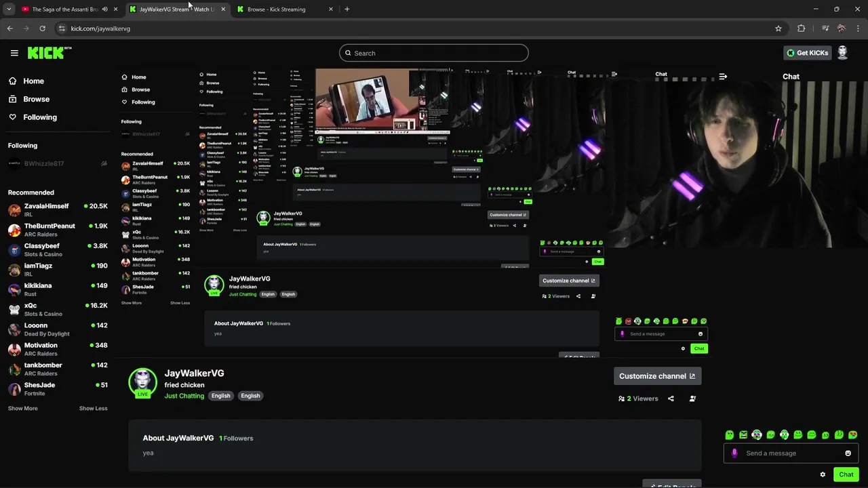Open emoji picker in the large message box
This screenshot has width=868, height=488.
click(848, 453)
